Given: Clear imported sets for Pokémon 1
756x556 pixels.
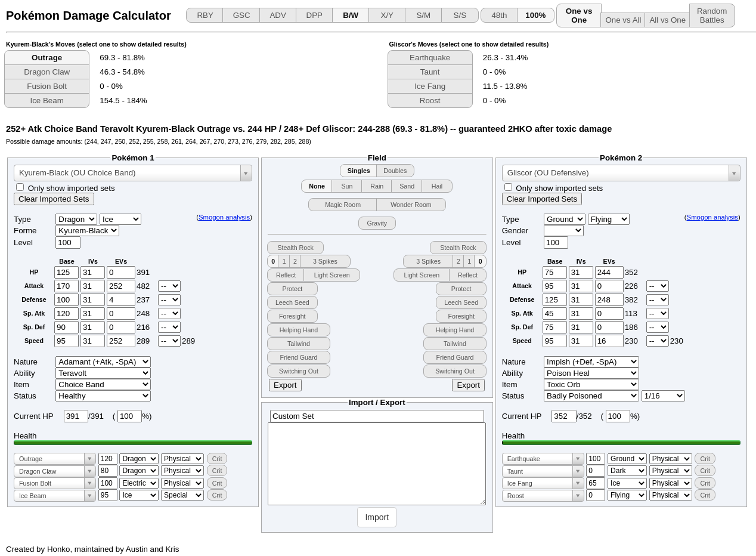Looking at the screenshot, I should (x=54, y=199).
